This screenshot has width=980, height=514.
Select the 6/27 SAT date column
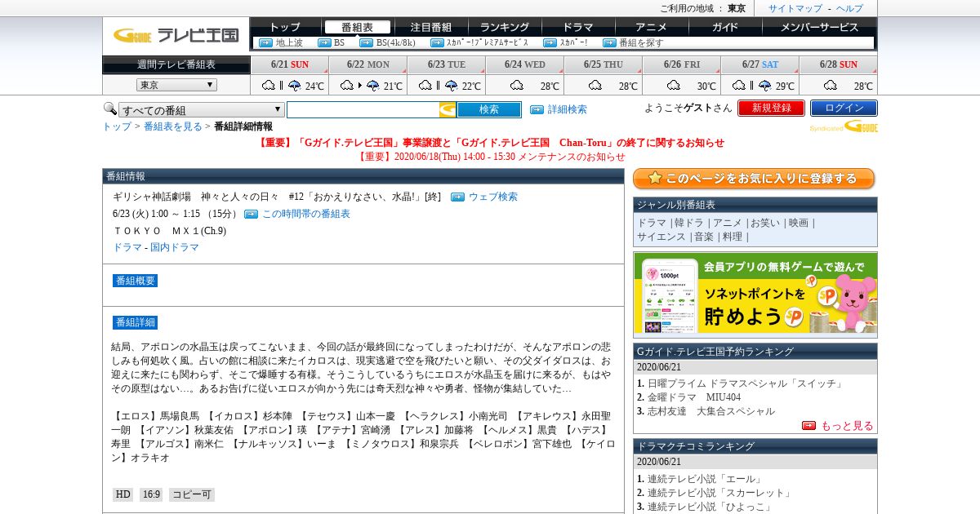[x=760, y=64]
